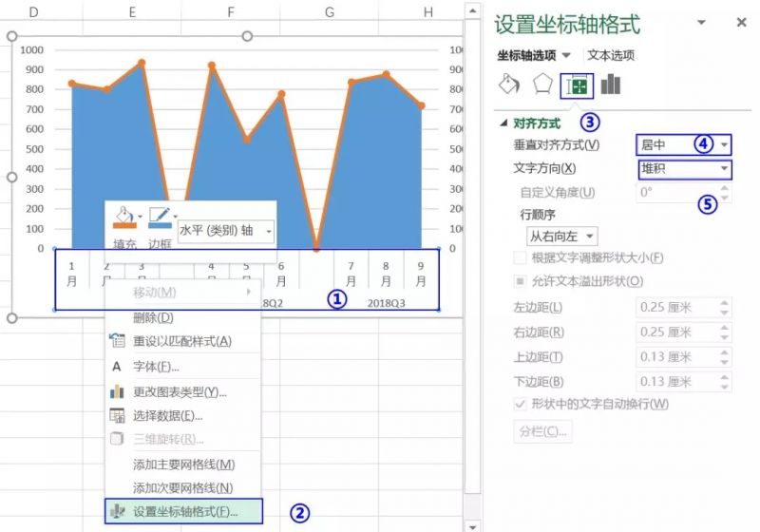Choose 添加主要网格线(M) menu item

182,465
